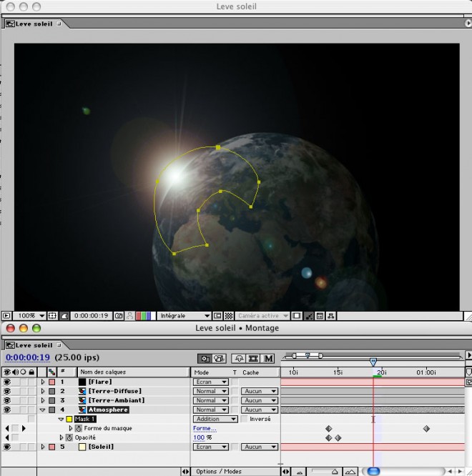Click the title-safe grid icon in viewer
The width and height of the screenshot is (472, 476).
pyautogui.click(x=52, y=316)
